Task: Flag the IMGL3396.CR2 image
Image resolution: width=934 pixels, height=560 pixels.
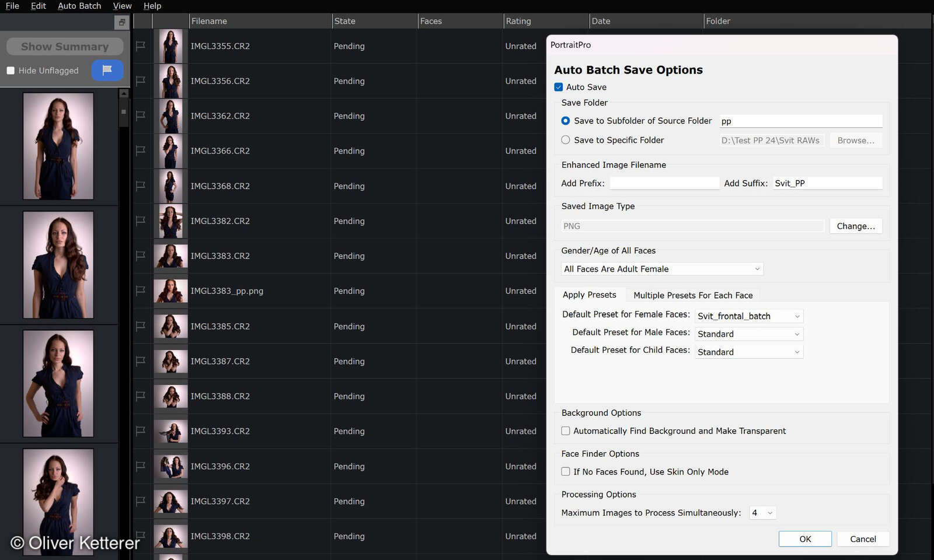Action: (x=141, y=466)
